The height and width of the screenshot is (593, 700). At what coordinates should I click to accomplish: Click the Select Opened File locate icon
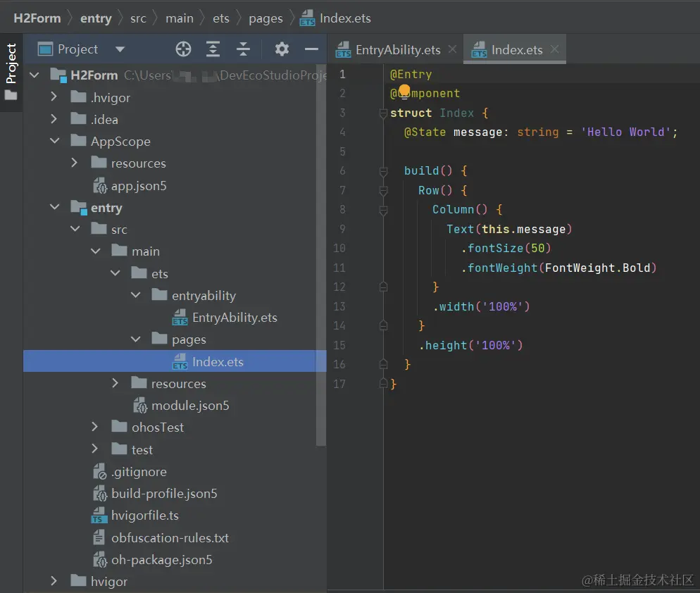pyautogui.click(x=183, y=49)
